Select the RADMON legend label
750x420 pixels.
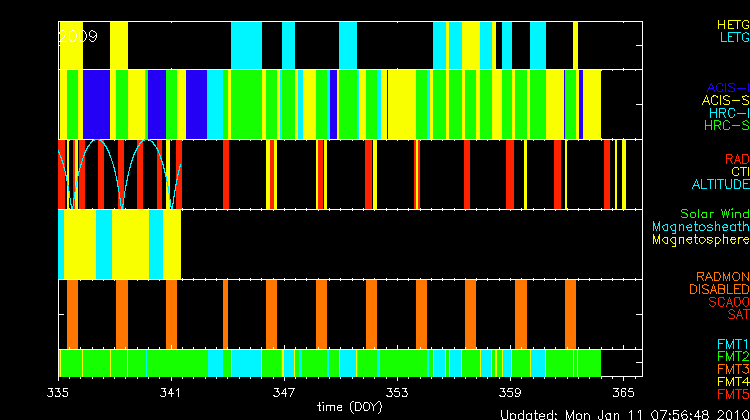[724, 276]
